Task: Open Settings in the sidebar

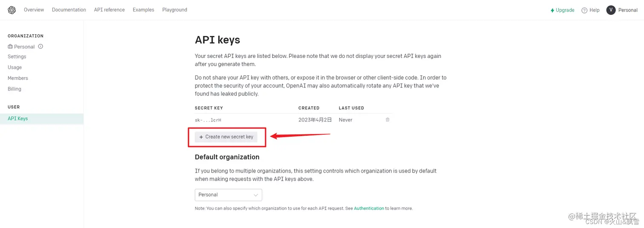Action: coord(17,57)
